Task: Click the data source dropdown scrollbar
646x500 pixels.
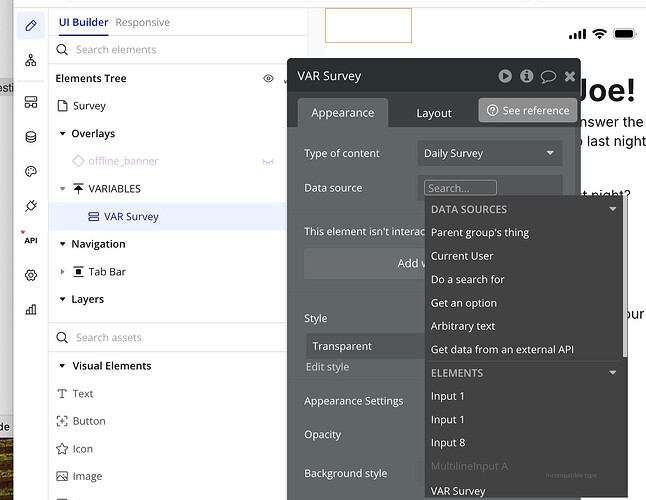Action: click(625, 276)
